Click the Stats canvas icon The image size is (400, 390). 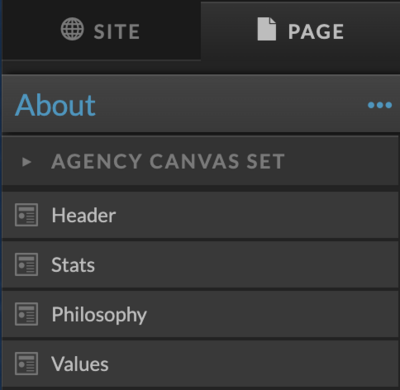pos(26,265)
